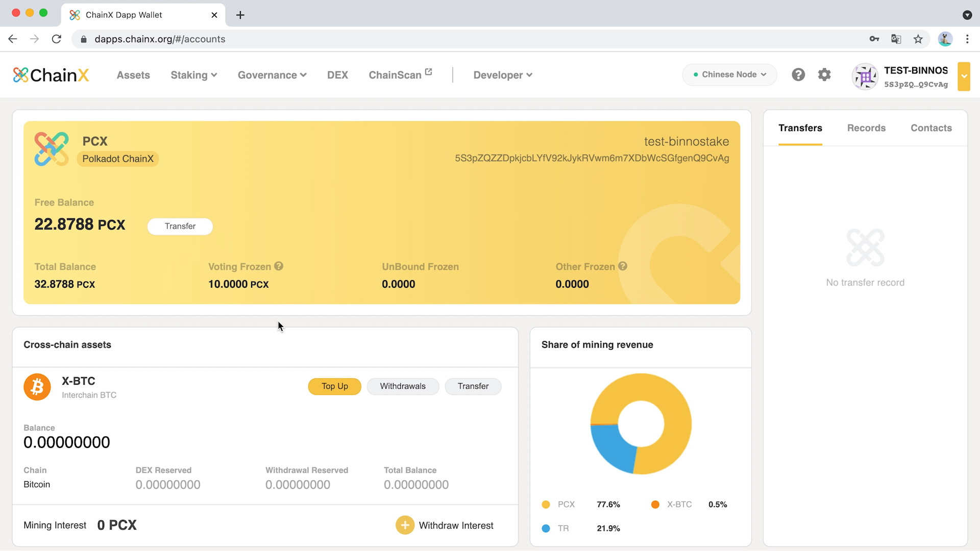Click the password key icon in address bar

[x=874, y=39]
